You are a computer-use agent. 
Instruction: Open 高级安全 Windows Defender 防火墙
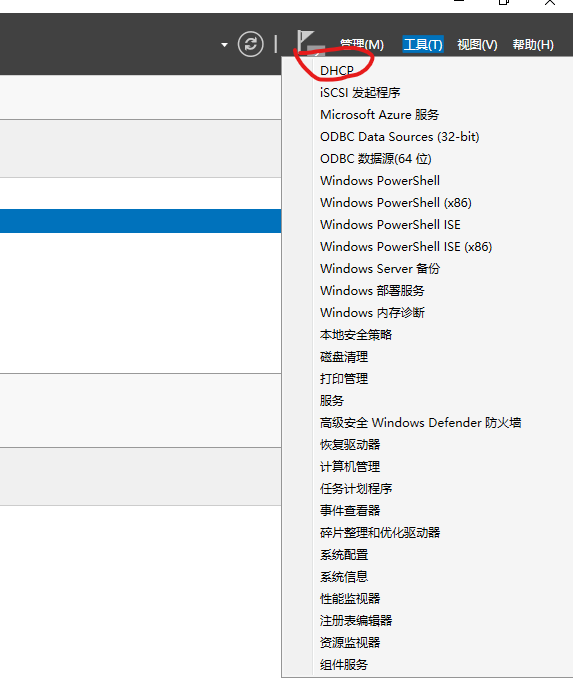(420, 422)
